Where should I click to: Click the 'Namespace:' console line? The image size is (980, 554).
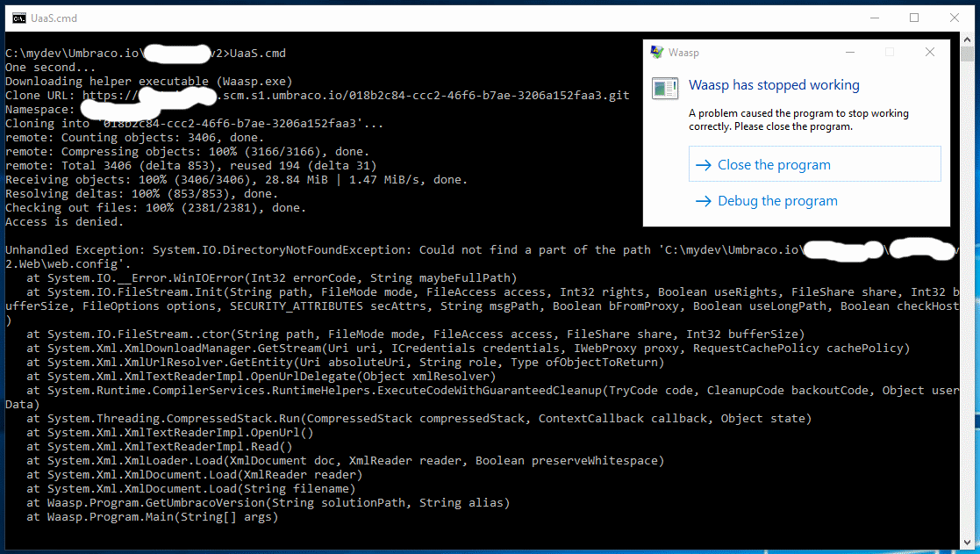(x=40, y=110)
